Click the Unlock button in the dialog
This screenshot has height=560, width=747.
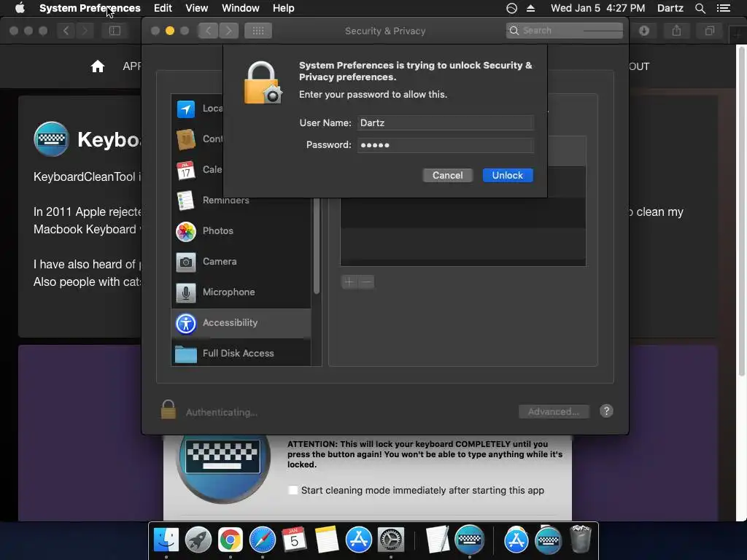tap(508, 175)
